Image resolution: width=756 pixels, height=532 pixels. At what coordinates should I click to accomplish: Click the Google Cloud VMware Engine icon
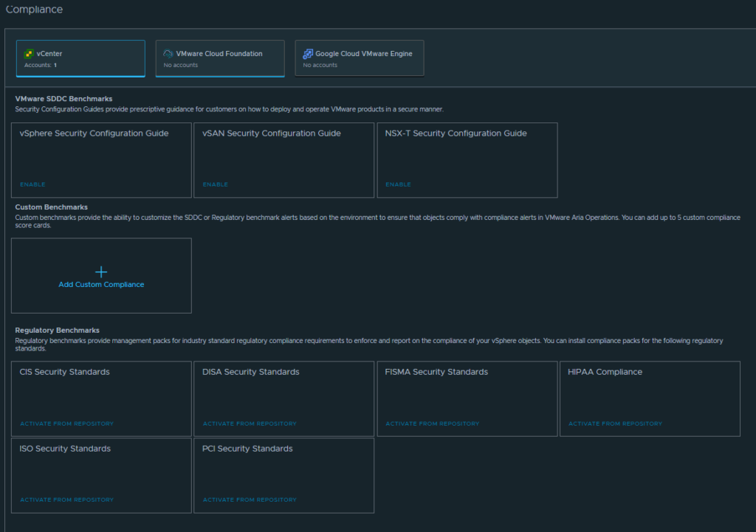coord(308,53)
